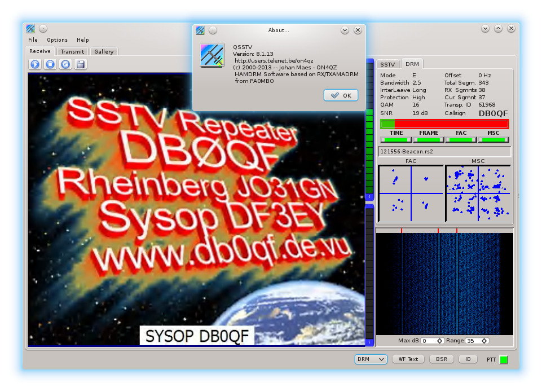The height and width of the screenshot is (392, 542).
Task: Click the 121556-Beacon.rs2 filename field
Action: click(x=444, y=151)
